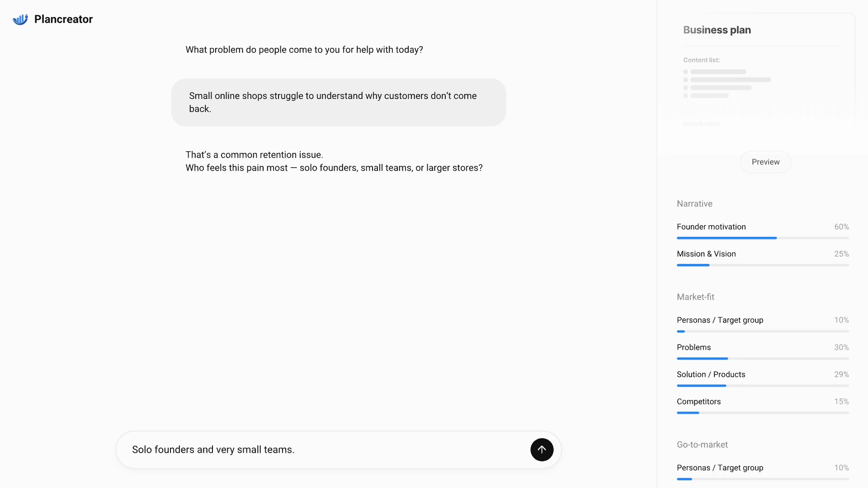The image size is (868, 488).
Task: Click the Solution / Products progress bar
Action: (x=763, y=386)
